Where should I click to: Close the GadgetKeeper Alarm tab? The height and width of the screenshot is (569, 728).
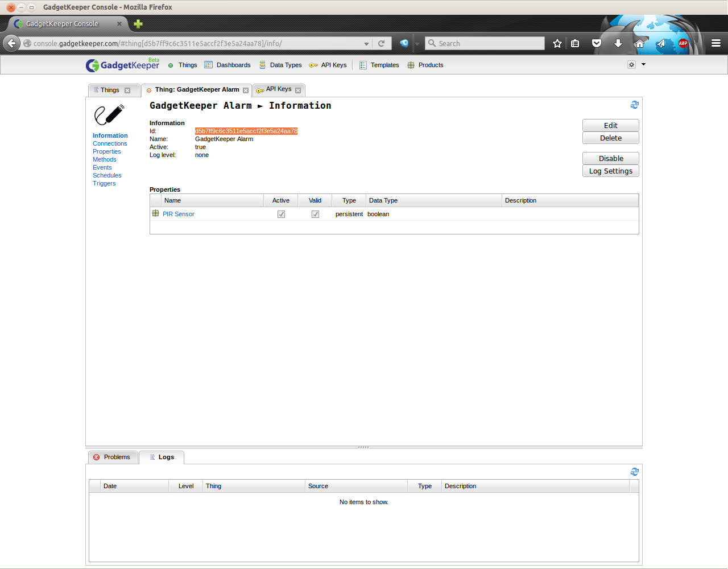[246, 90]
